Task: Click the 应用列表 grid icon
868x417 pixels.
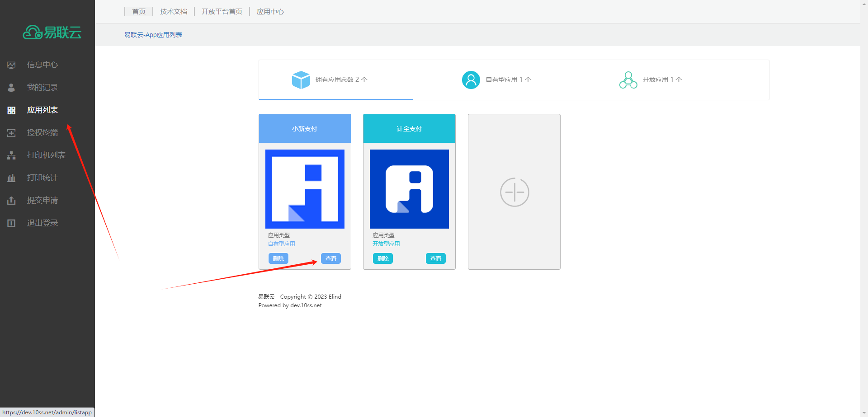Action: click(11, 110)
